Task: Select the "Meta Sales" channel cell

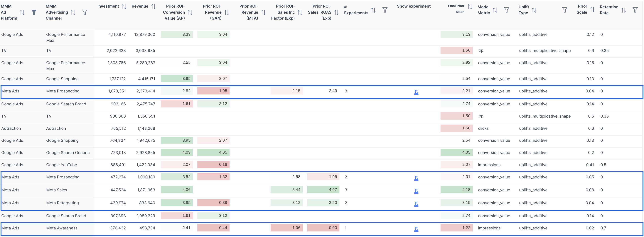Action: pyautogui.click(x=56, y=190)
